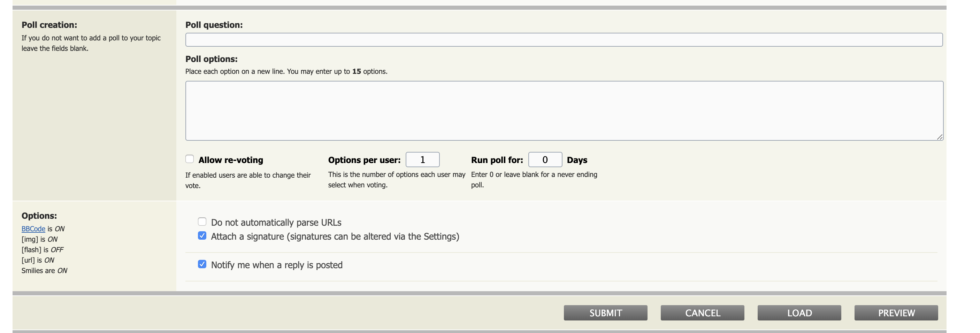Screen dimensions: 980x333
Task: Click the 'Allow re-voting' label text
Action: (x=231, y=160)
